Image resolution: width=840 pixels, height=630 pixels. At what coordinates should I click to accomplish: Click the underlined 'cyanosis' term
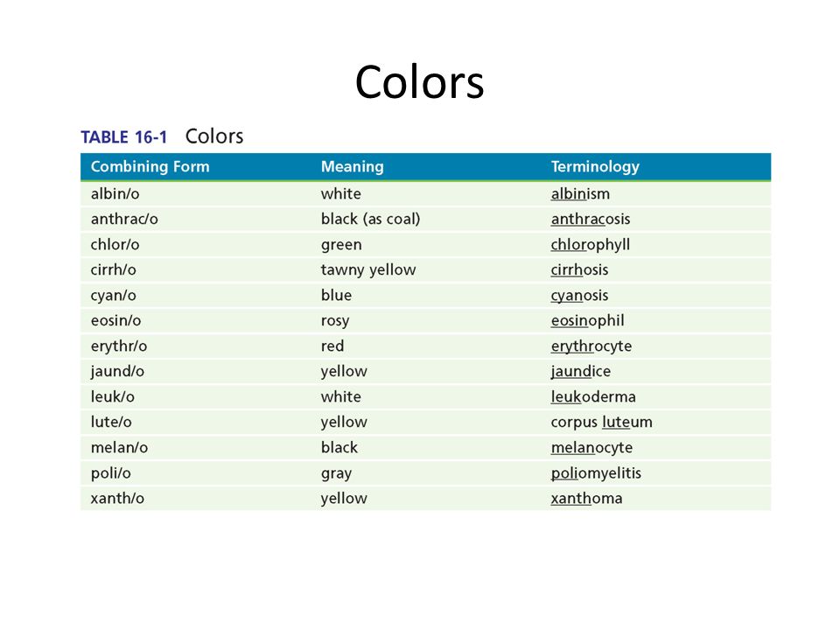tap(579, 296)
